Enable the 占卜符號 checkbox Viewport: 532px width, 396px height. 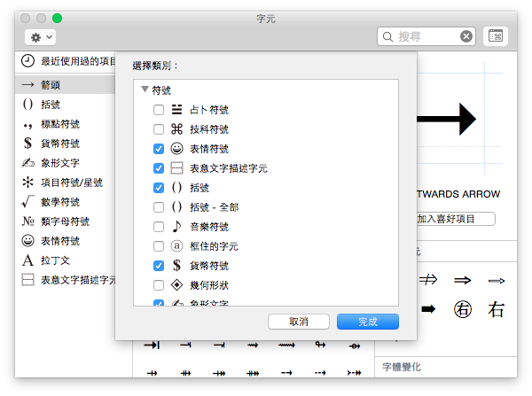pyautogui.click(x=159, y=110)
